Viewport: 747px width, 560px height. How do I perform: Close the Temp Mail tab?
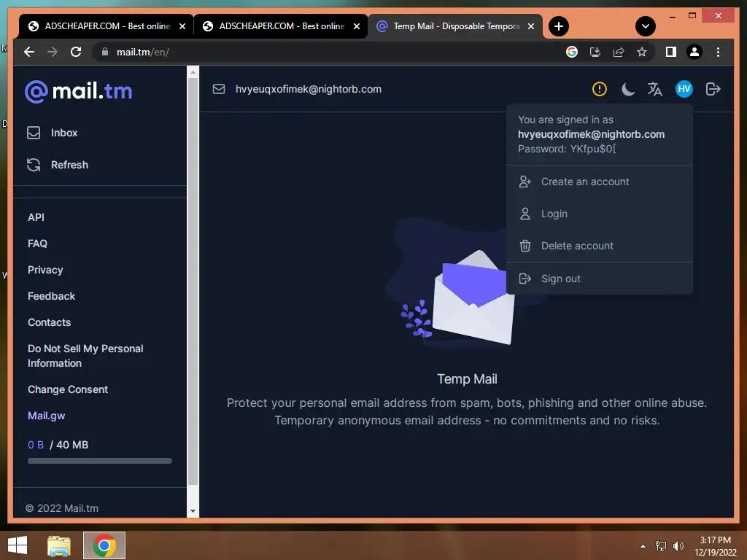pos(531,26)
